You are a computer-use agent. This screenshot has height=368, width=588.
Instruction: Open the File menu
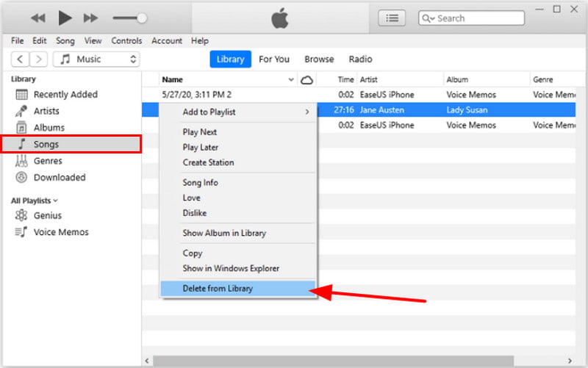tap(17, 40)
